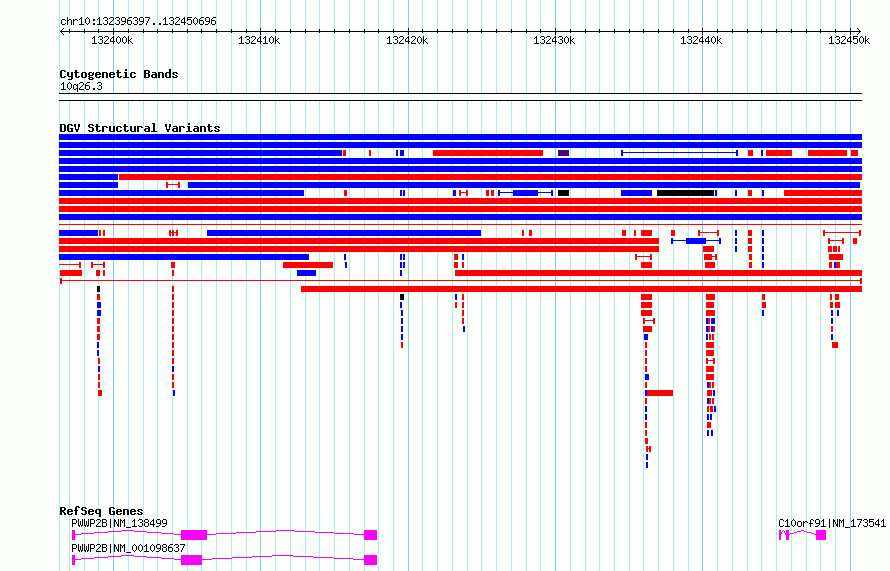Click the 132450k ruler label
Viewport: 890px width, 571px height.
point(849,40)
